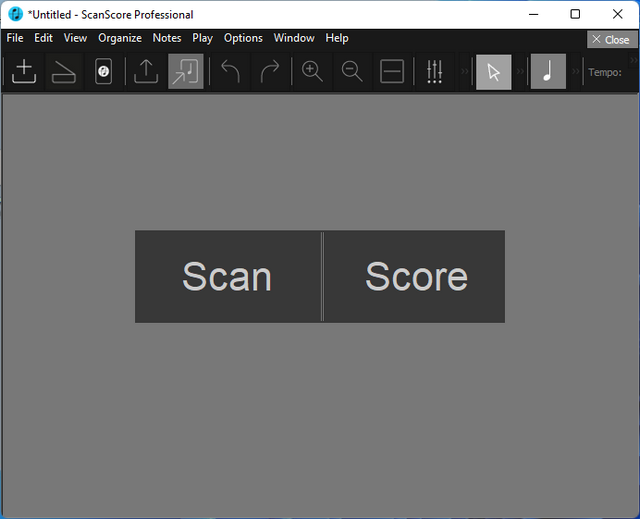Click the large Score button
The image size is (640, 519).
[416, 277]
